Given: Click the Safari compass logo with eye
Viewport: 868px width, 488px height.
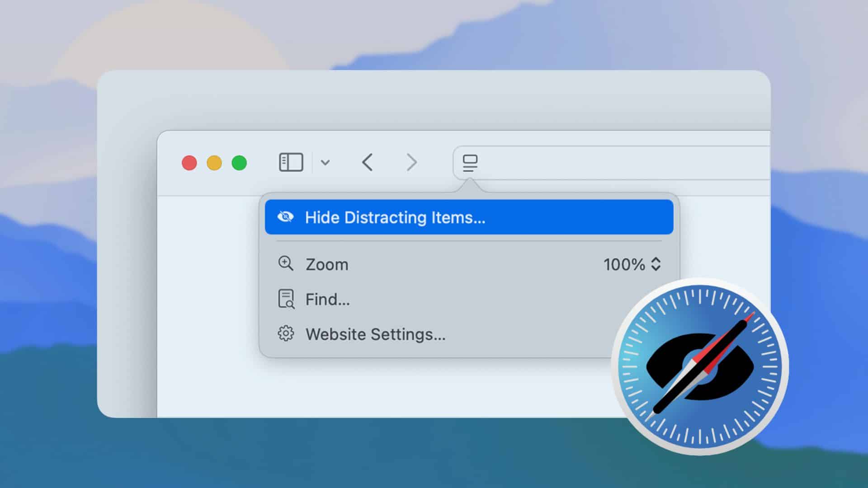Looking at the screenshot, I should [700, 366].
